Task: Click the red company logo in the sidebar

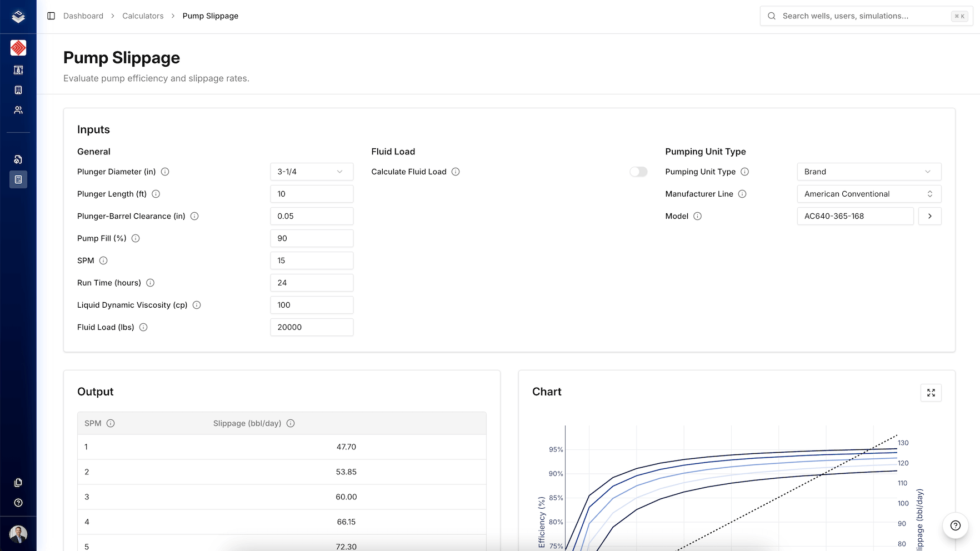Action: pos(18,48)
